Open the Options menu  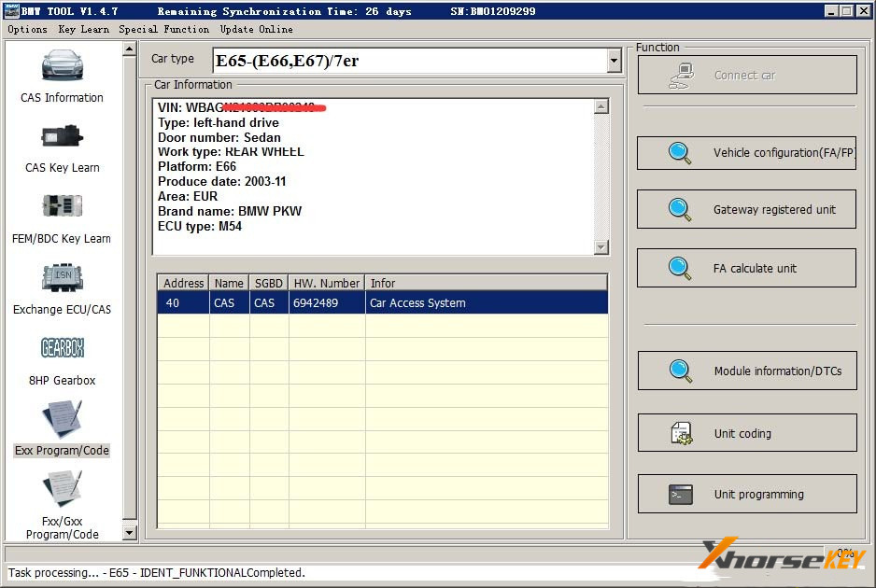tap(27, 29)
